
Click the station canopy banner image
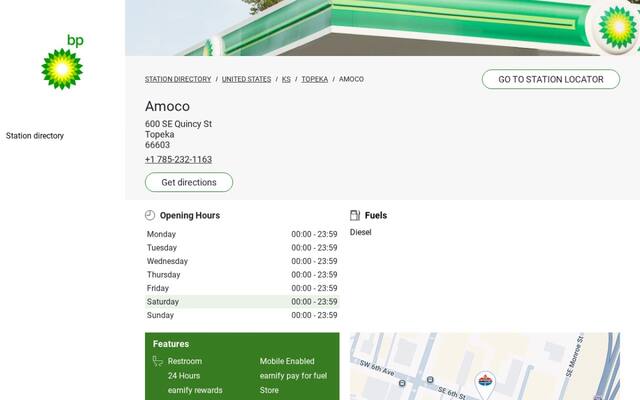382,28
